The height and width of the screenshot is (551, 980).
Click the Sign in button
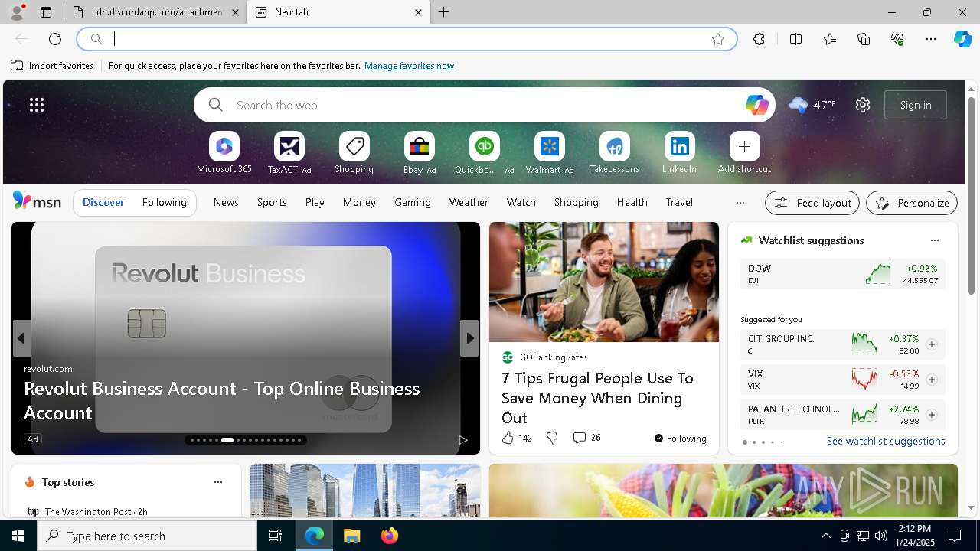[x=916, y=105]
